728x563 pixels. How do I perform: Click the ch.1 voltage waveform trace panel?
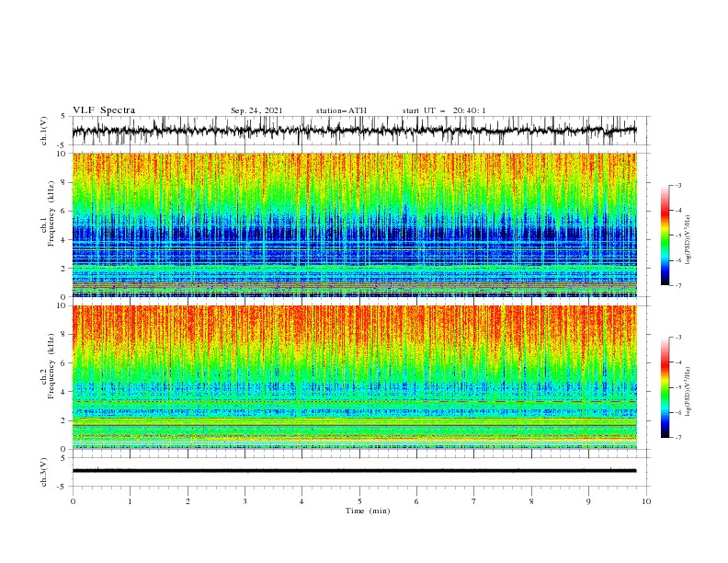[x=360, y=131]
